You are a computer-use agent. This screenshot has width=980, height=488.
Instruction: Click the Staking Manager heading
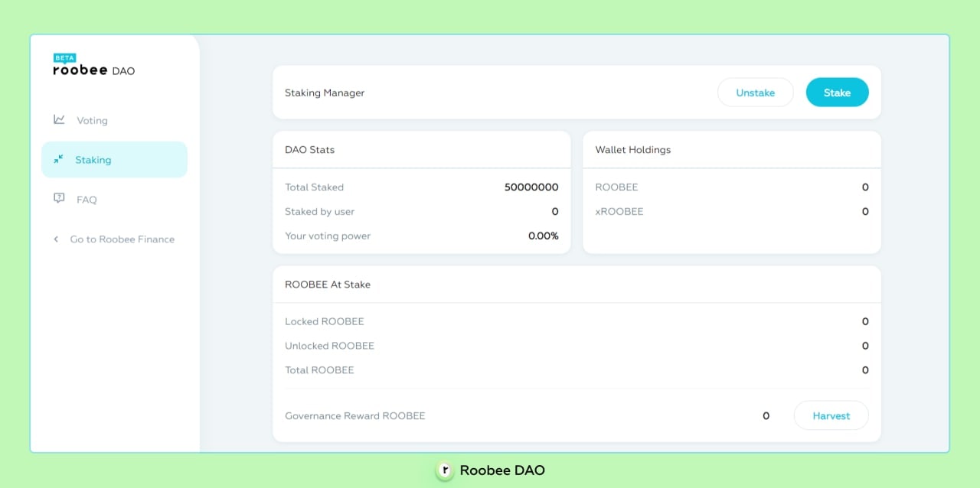325,93
